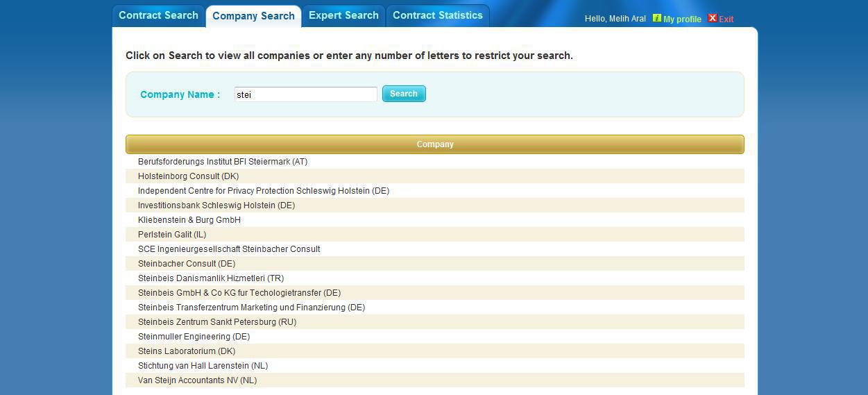Screen dimensions: 868x395
Task: Open the Contract Statistics tab
Action: click(x=438, y=15)
